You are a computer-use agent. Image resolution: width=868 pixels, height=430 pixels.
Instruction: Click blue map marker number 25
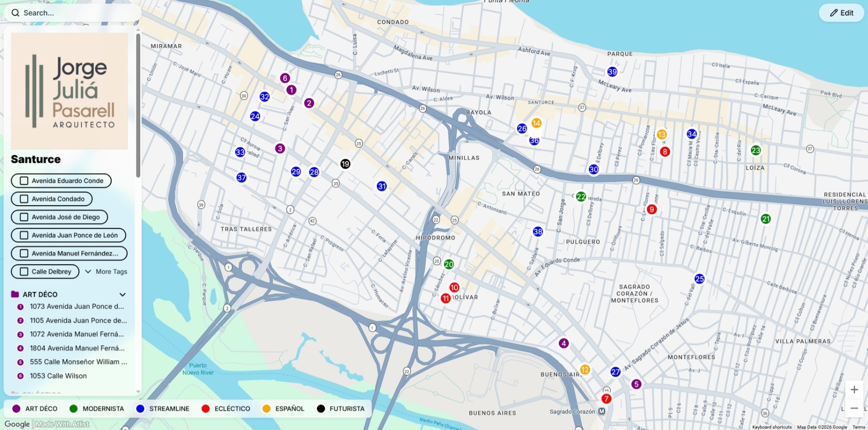click(x=700, y=279)
